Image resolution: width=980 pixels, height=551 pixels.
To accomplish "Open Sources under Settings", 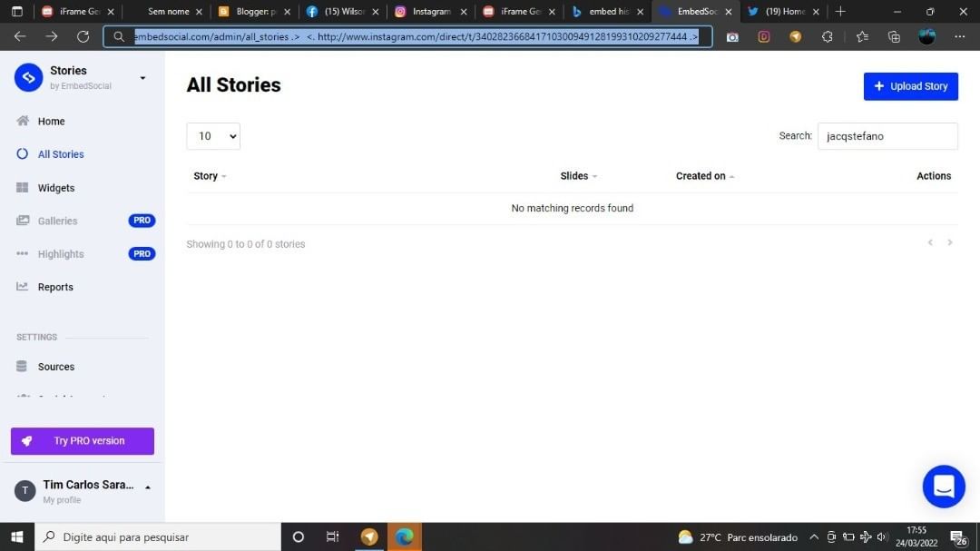I will pyautogui.click(x=56, y=367).
